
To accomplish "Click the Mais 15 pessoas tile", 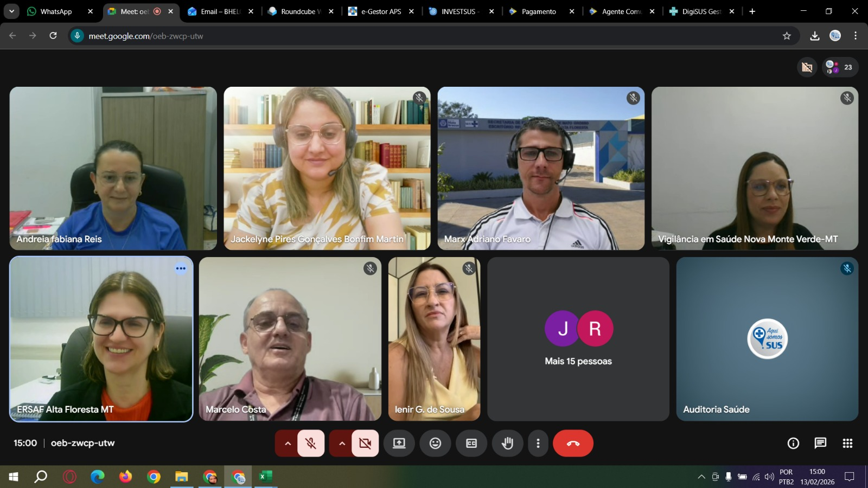I will [578, 339].
